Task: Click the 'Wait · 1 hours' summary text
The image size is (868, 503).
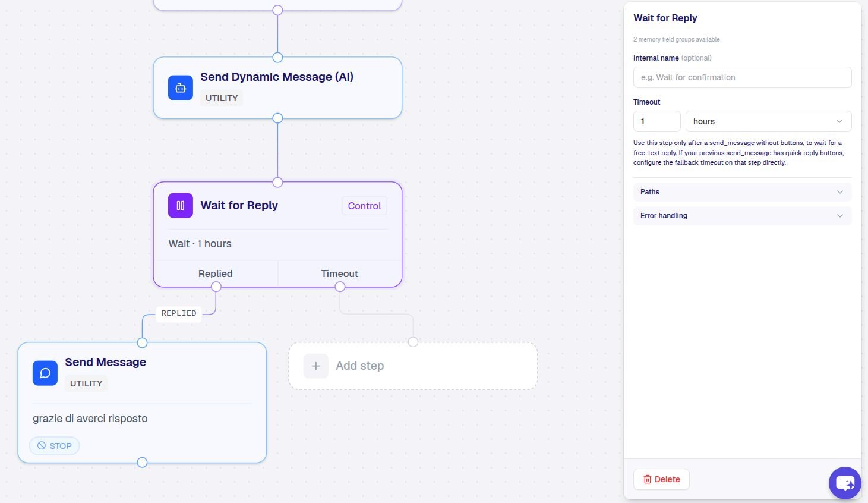Action: (200, 244)
